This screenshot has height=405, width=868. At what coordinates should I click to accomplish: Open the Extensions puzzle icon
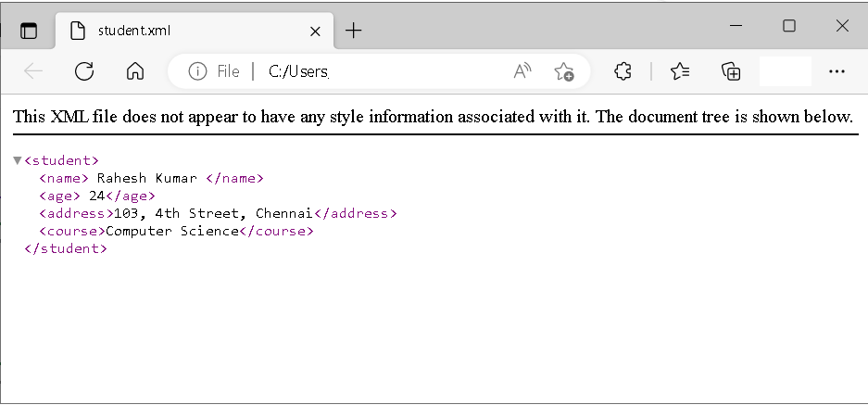(623, 71)
